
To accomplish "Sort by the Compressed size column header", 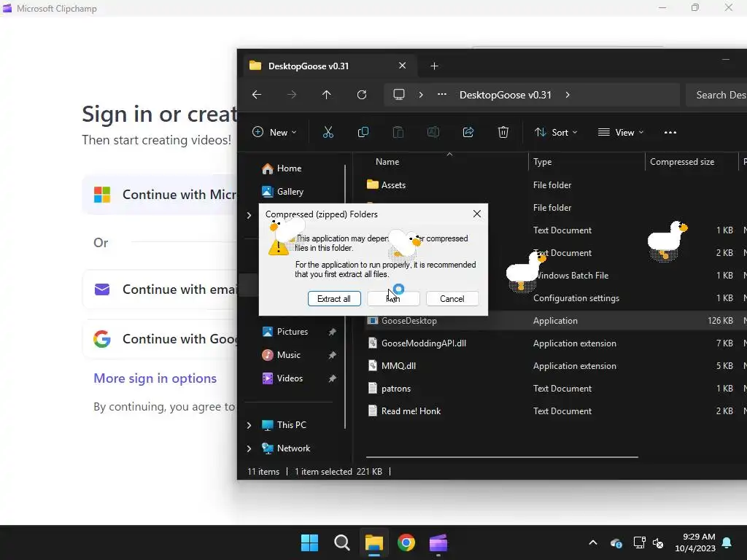I will click(x=682, y=162).
